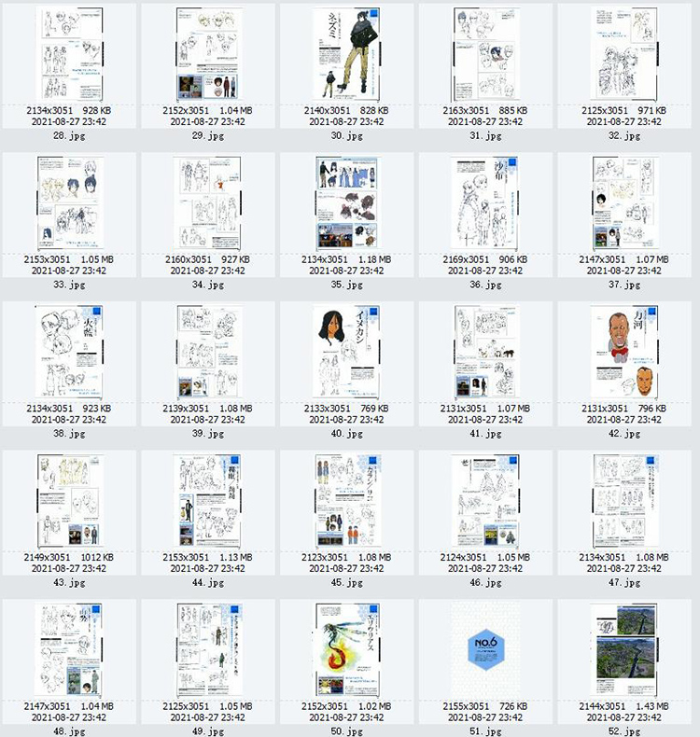Click the file name 38.jpg
Image resolution: width=700 pixels, height=737 pixels.
point(69,434)
